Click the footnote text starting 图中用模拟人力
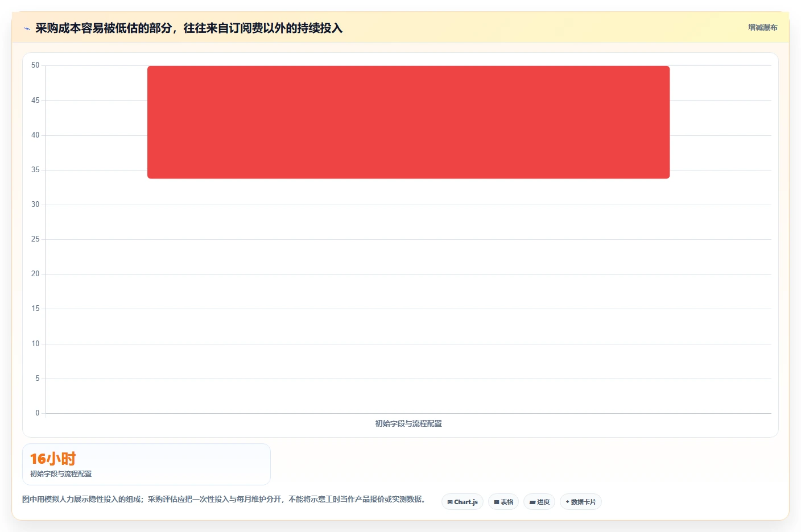The height and width of the screenshot is (532, 801). 225,499
